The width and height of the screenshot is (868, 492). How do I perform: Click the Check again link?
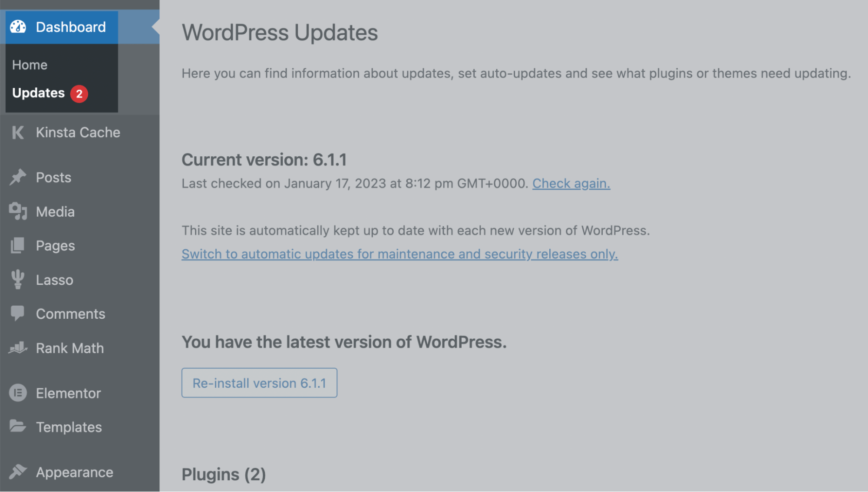tap(571, 183)
